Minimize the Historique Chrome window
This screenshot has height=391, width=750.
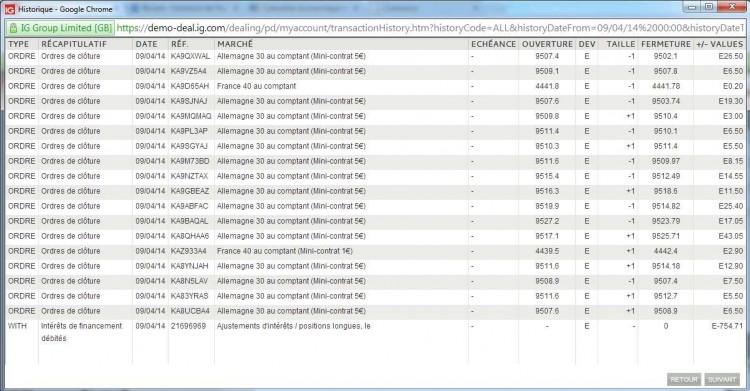click(x=692, y=6)
